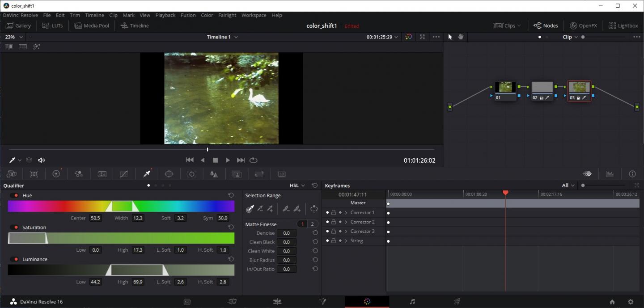Viewport: 644px width, 308px height.
Task: Open the viewer timecode dropdown
Action: point(382,37)
